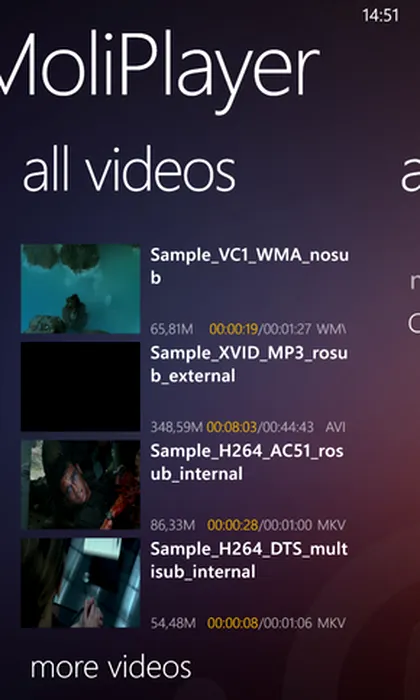Select the Sample_VC1_WMA_nosub title

(x=249, y=267)
